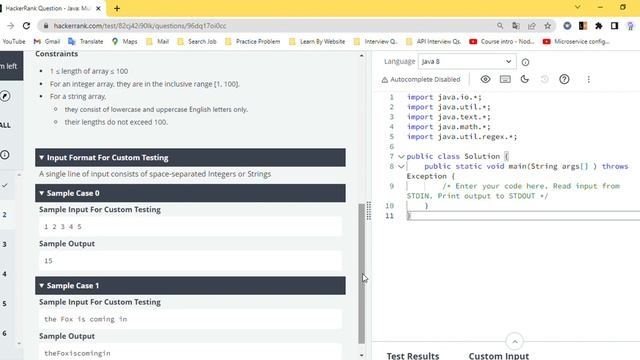640x360 pixels.
Task: Expand the bottom results panel chevron
Action: pos(515,342)
